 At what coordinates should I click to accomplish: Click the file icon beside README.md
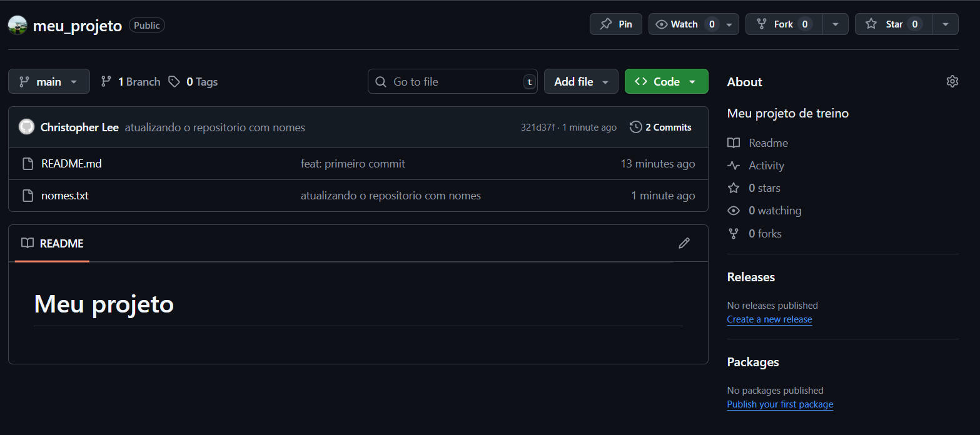(x=28, y=164)
